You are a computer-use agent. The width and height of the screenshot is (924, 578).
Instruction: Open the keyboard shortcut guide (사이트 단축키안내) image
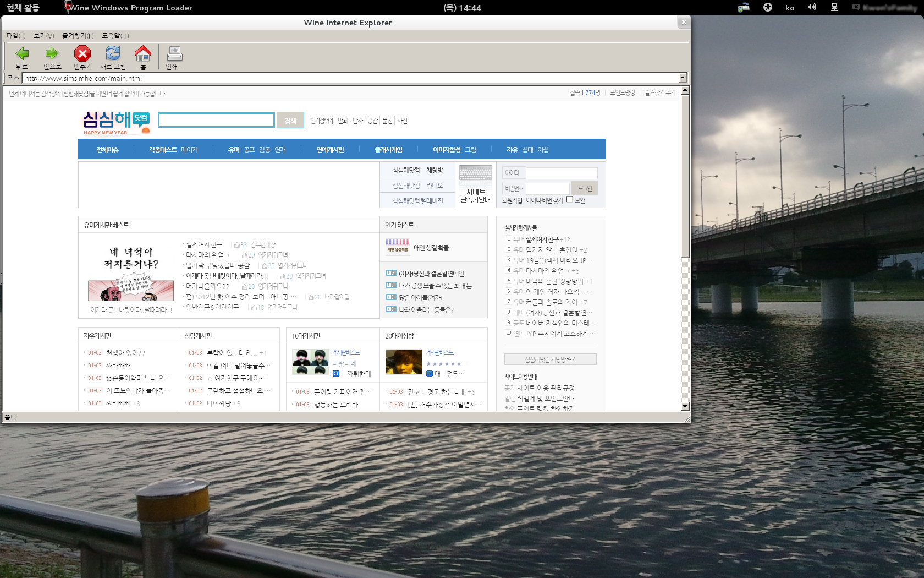pos(475,184)
